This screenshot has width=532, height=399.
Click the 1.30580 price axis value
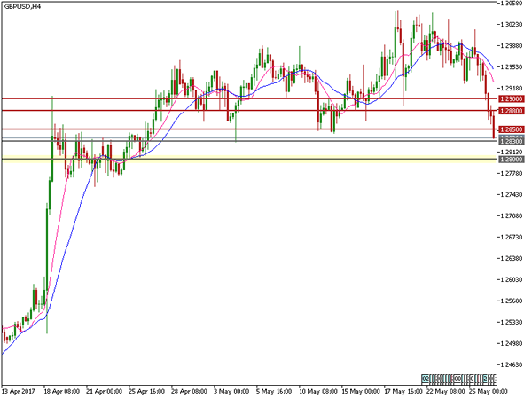(x=512, y=3)
